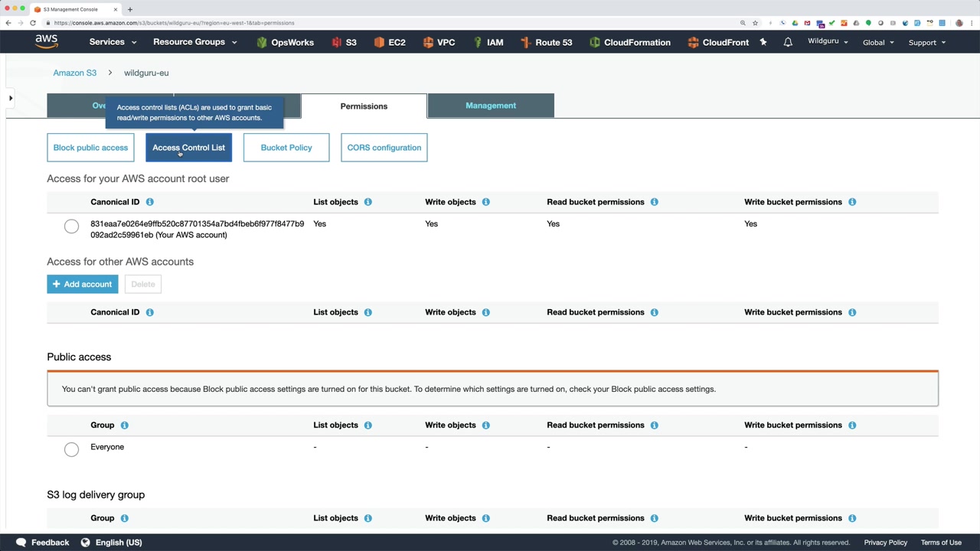Click the wildguru-eu bucket name in breadcrumb

(x=146, y=73)
